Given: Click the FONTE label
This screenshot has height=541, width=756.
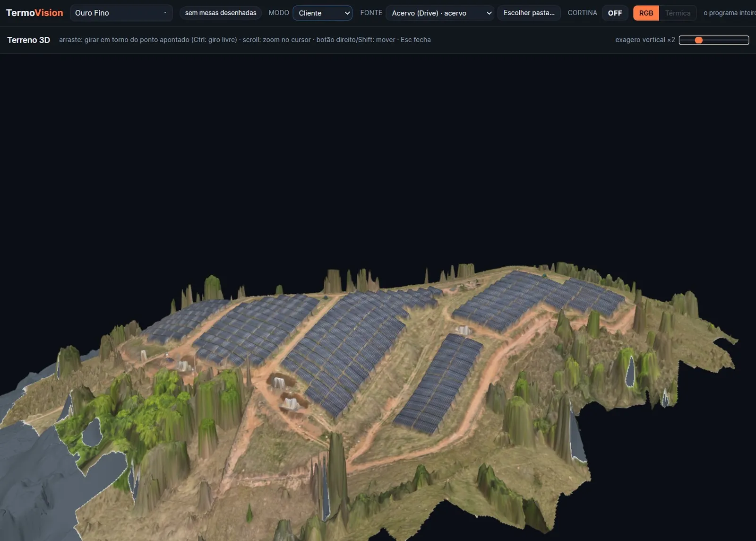Looking at the screenshot, I should pos(371,13).
